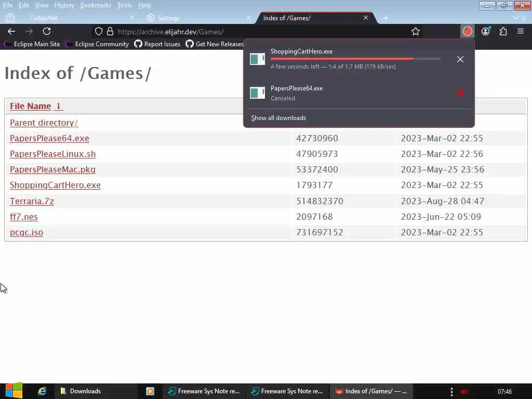Click the address bar URL field

[x=258, y=32]
